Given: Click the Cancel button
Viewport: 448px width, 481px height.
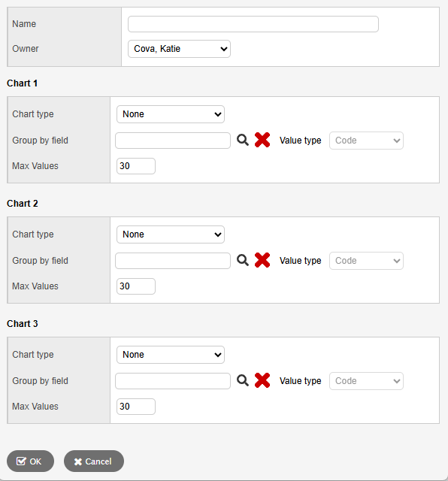Looking at the screenshot, I should [x=94, y=461].
